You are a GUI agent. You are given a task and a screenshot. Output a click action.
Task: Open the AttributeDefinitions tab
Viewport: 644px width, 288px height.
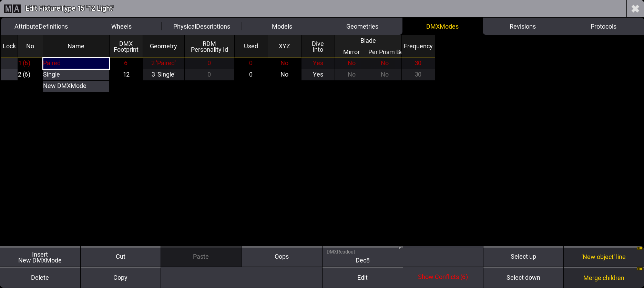(41, 27)
